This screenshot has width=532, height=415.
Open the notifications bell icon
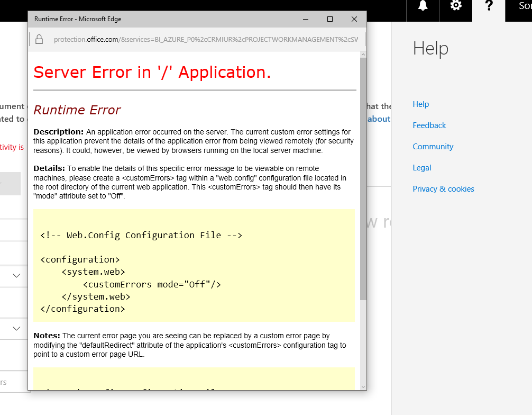(x=423, y=6)
